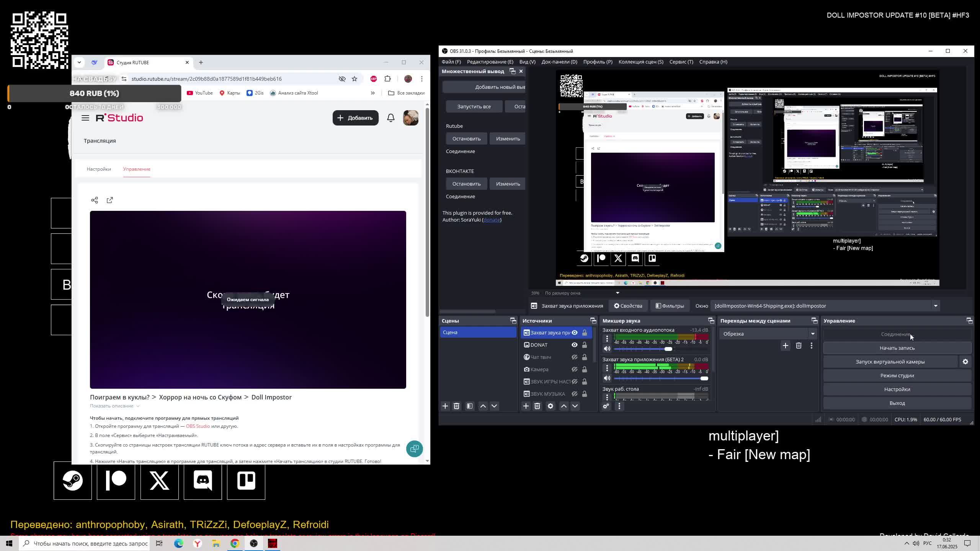This screenshot has width=980, height=551.
Task: Undock the Микшер звука panel
Action: pyautogui.click(x=711, y=321)
